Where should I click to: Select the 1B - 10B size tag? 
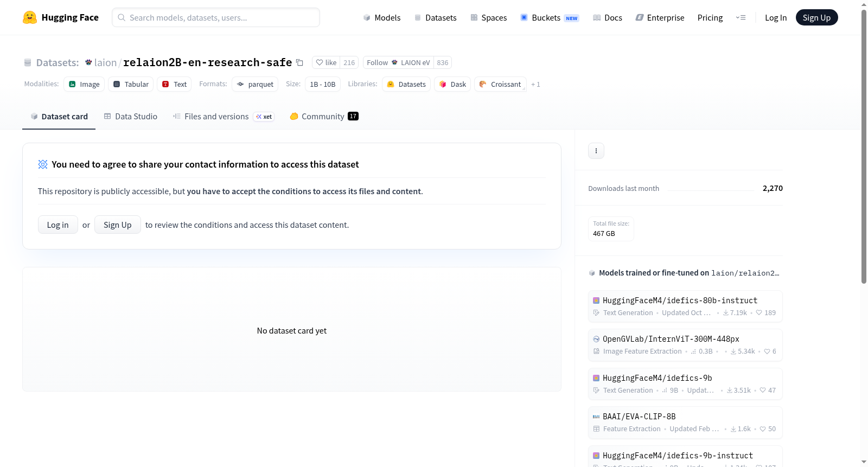tap(323, 84)
